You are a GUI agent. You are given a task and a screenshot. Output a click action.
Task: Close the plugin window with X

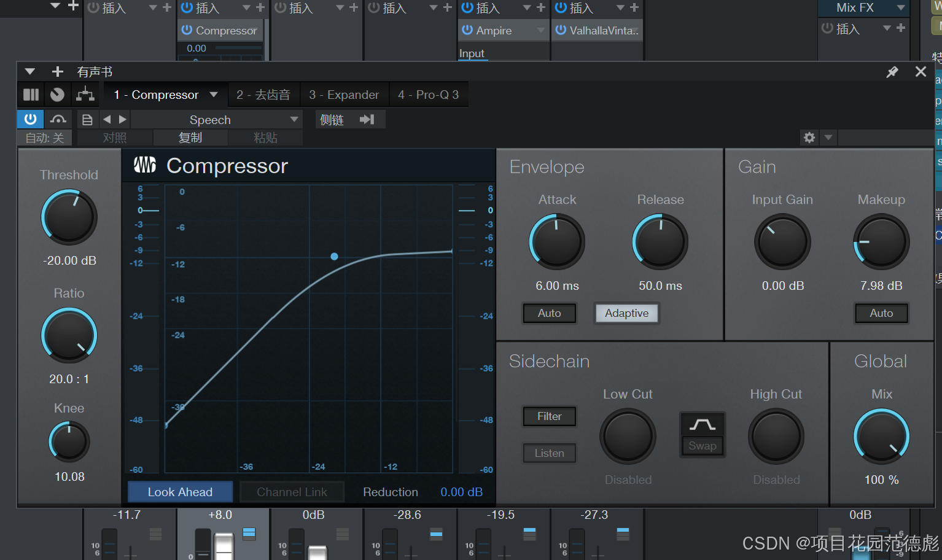coord(921,71)
